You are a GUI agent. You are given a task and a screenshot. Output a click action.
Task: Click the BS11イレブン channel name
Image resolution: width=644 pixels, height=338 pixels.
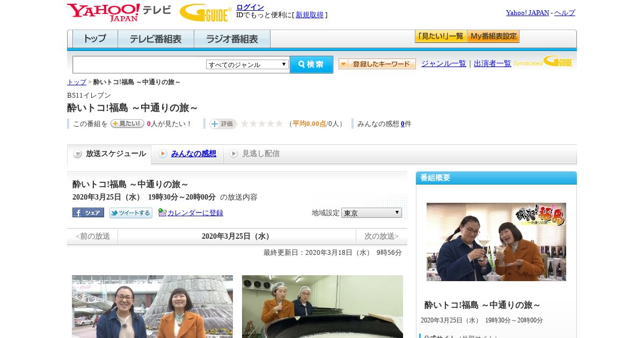point(89,95)
